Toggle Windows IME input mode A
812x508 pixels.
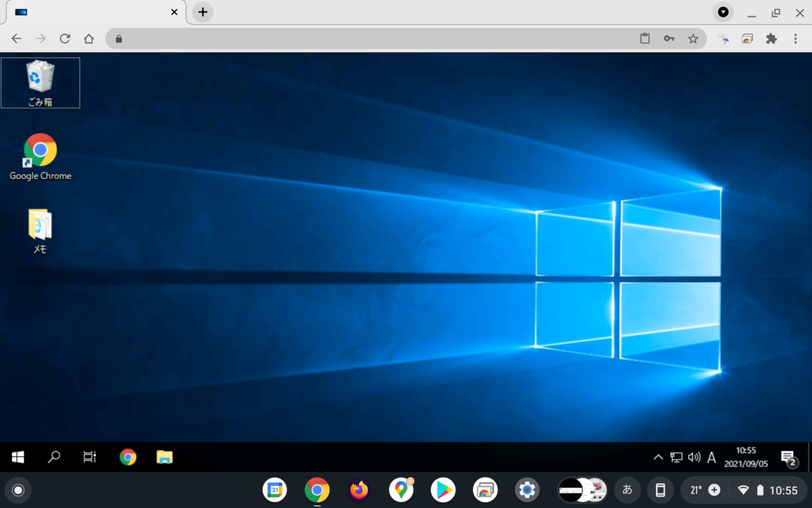pos(711,458)
